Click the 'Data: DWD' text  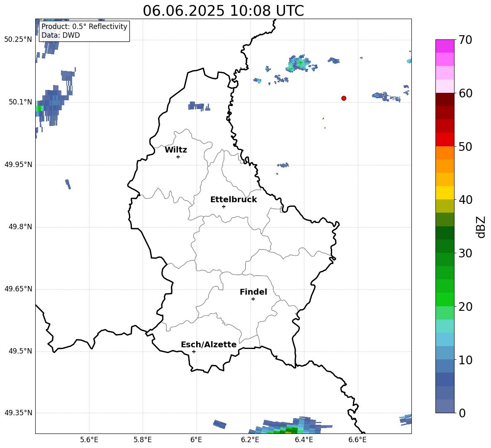[x=61, y=35]
